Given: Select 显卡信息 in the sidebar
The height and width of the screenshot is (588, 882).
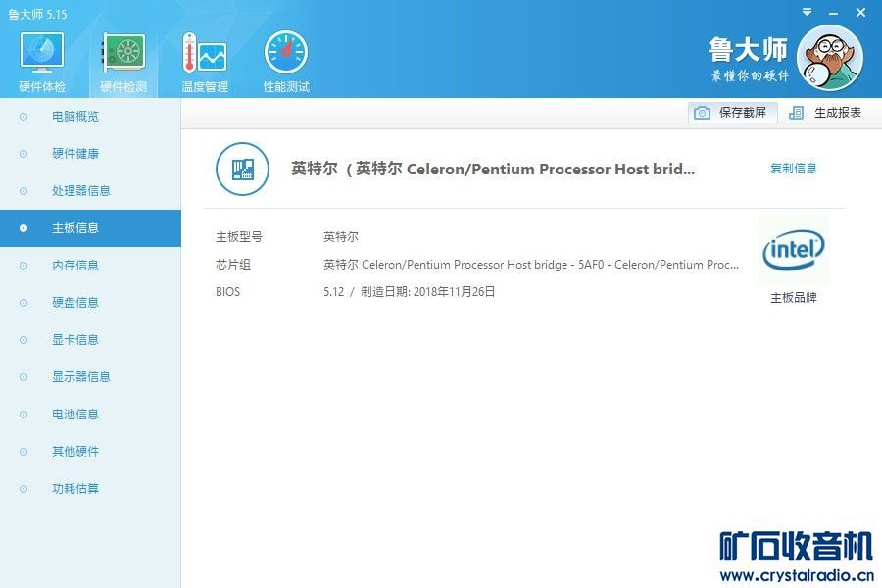Looking at the screenshot, I should (x=90, y=339).
